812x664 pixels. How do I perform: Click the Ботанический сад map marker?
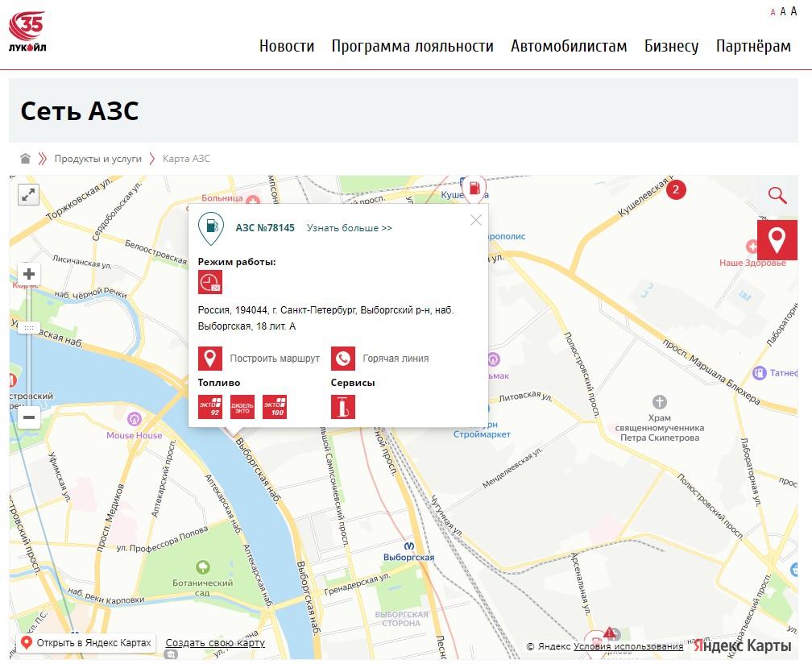click(x=202, y=566)
